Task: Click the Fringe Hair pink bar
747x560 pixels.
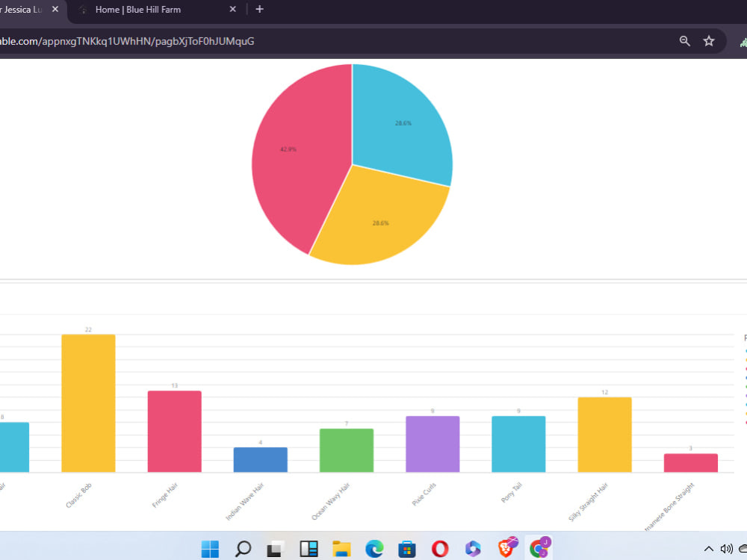Action: coord(174,432)
